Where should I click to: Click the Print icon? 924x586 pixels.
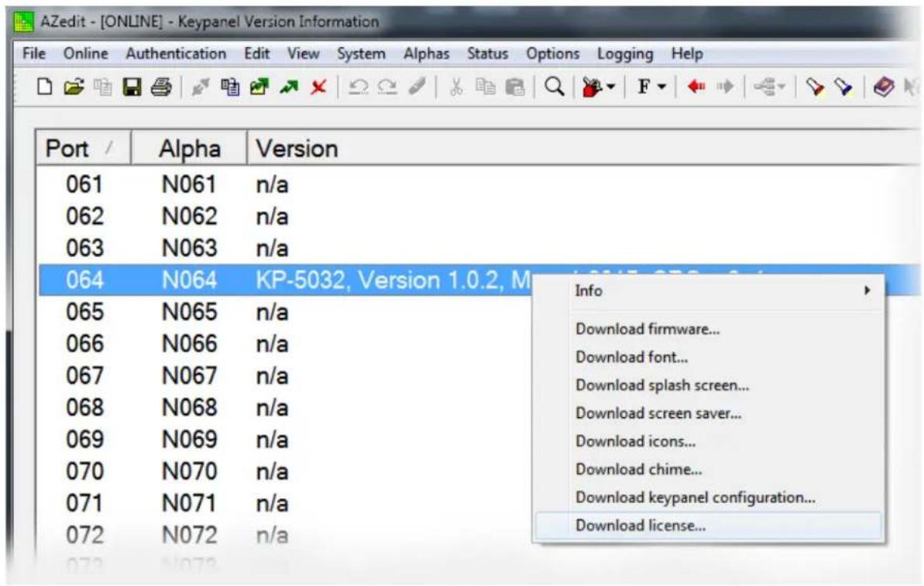point(161,87)
